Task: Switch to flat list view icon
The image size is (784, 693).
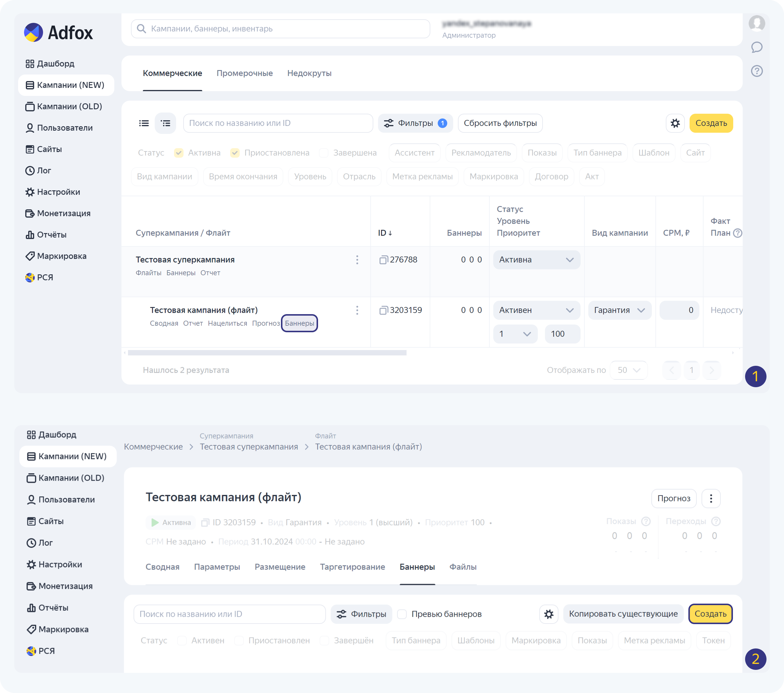Action: point(144,123)
